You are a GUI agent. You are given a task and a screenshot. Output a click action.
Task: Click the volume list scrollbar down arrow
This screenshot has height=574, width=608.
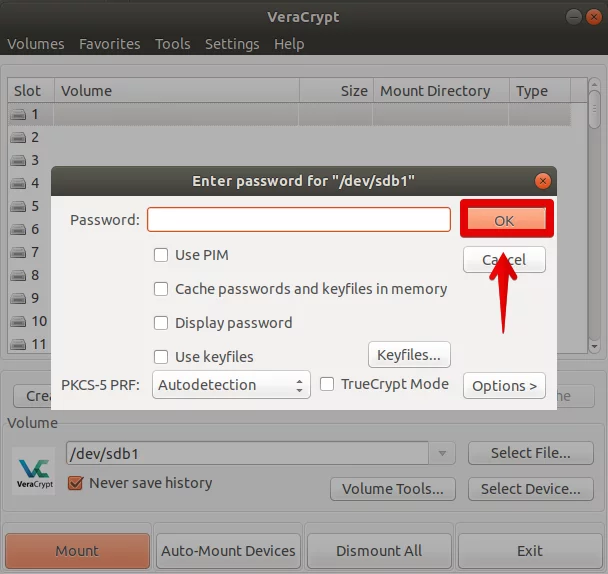594,346
